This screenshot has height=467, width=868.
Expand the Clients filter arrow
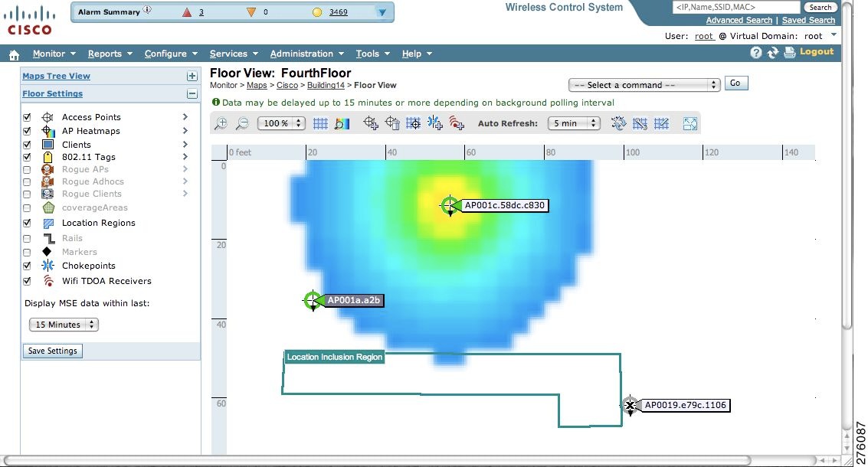tap(185, 144)
